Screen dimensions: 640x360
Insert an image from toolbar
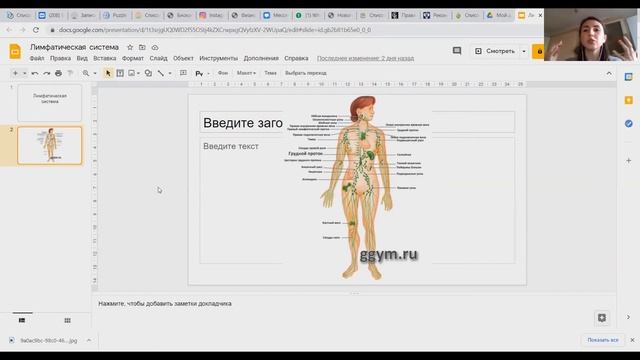[x=131, y=73]
